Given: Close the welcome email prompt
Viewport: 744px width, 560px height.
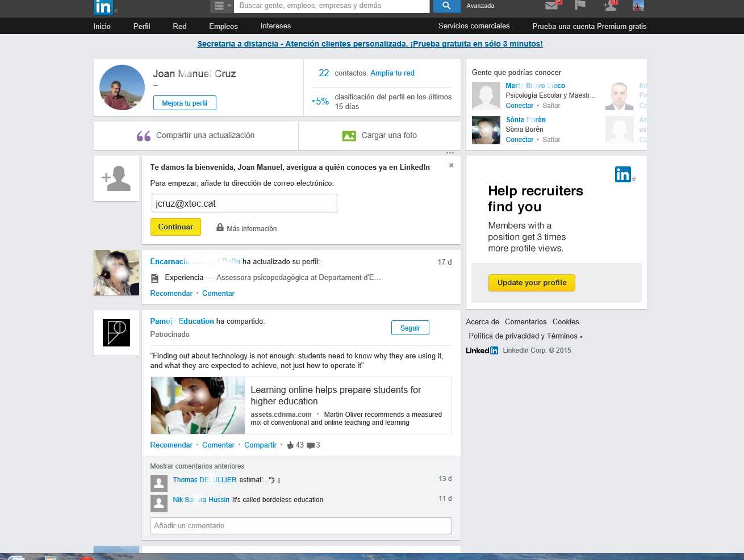Looking at the screenshot, I should tap(451, 165).
